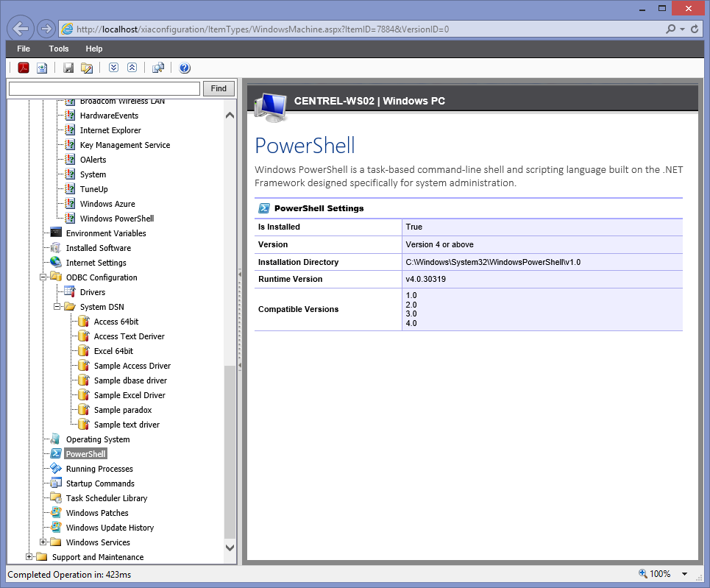
Task: Open the Tools menu
Action: (59, 49)
